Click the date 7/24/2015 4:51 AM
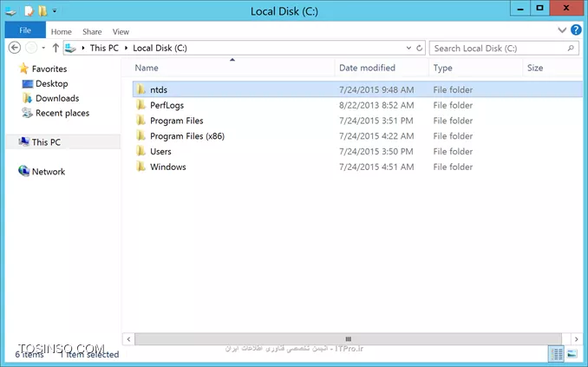The image size is (588, 367). (376, 167)
